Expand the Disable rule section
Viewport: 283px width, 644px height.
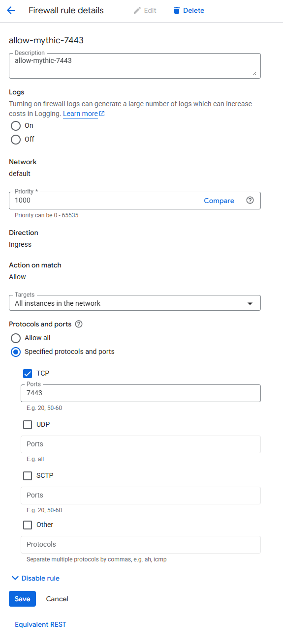(x=35, y=579)
